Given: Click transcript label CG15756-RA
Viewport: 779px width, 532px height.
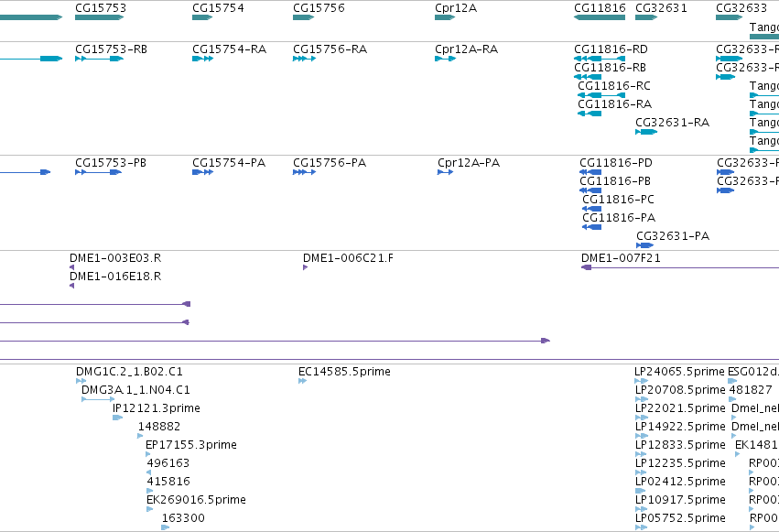Looking at the screenshot, I should (x=330, y=49).
